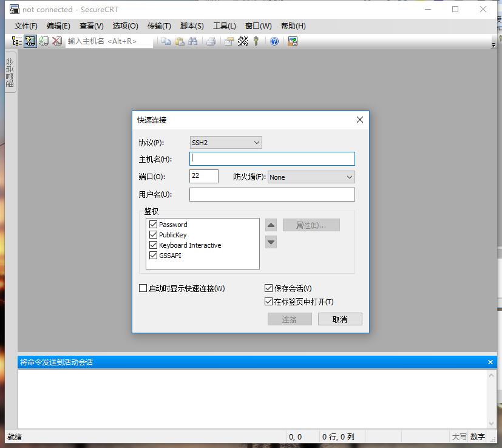This screenshot has height=448, width=502.
Task: Open Session Options toolbar icon
Action: pyautogui.click(x=229, y=41)
